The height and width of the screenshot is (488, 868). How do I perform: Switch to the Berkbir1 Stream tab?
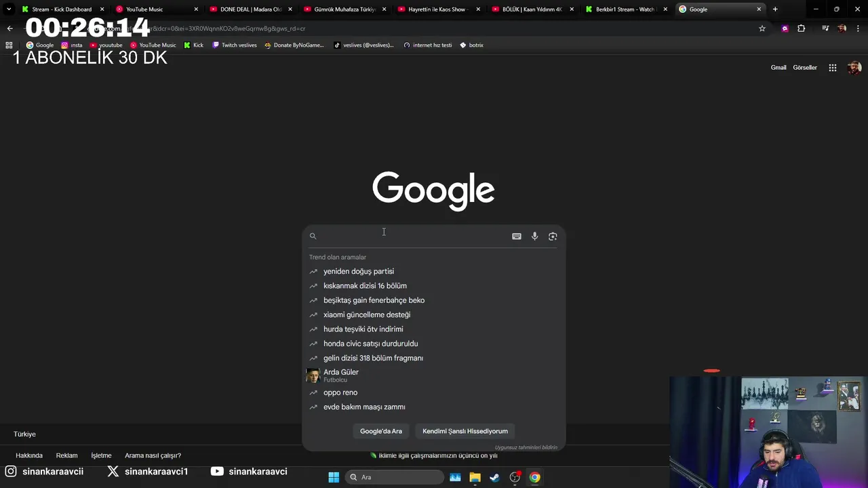(x=627, y=9)
